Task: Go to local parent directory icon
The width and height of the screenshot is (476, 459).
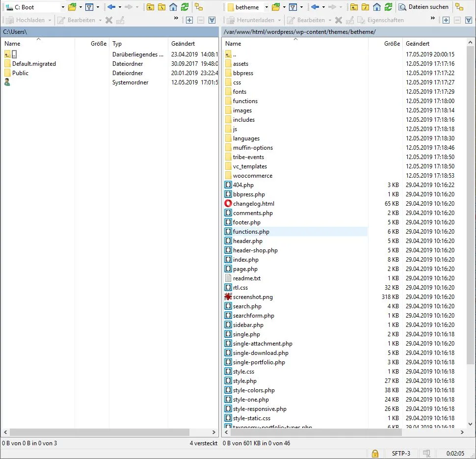Action: point(150,7)
